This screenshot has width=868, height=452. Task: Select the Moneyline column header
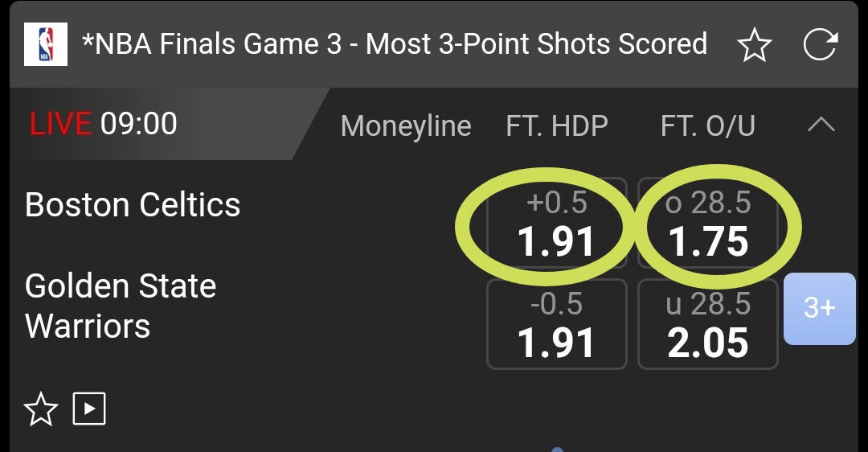[406, 125]
